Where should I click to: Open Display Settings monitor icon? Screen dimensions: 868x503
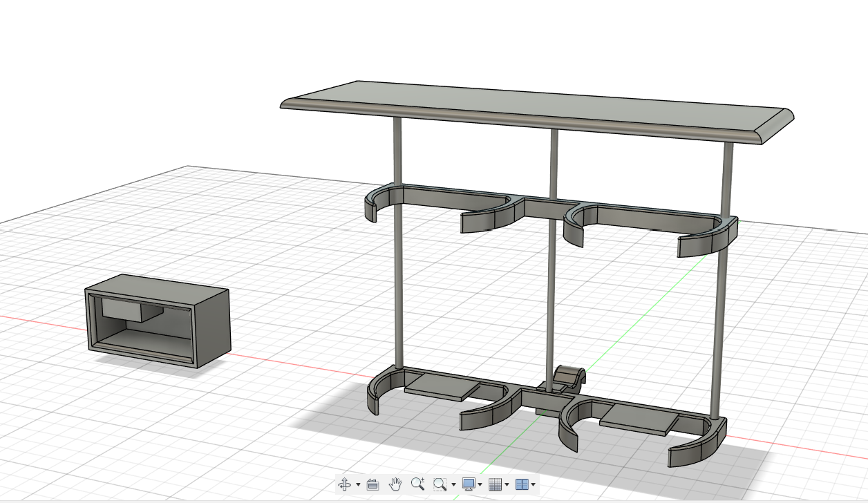(469, 484)
